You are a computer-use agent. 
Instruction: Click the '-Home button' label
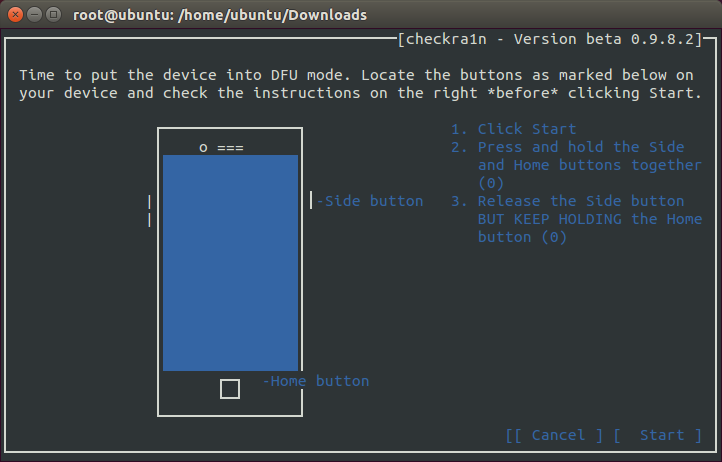click(316, 381)
